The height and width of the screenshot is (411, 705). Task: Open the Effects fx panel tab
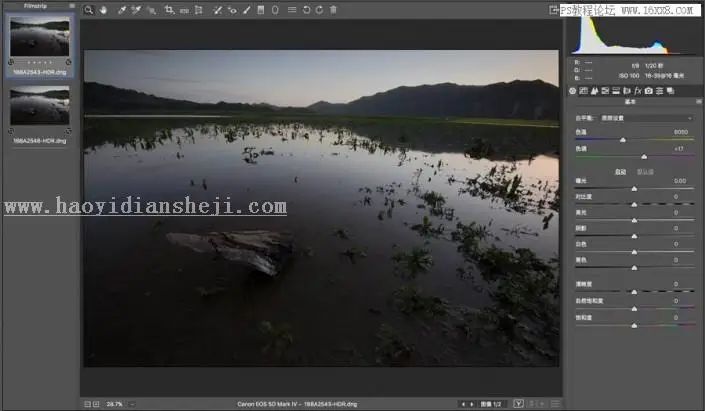point(638,91)
